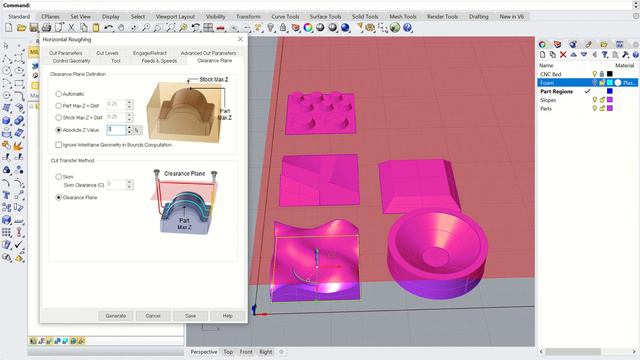Viewport: 640px width, 360px height.
Task: Select the Box solid tool in left toolbar
Action: pyautogui.click(x=7, y=120)
